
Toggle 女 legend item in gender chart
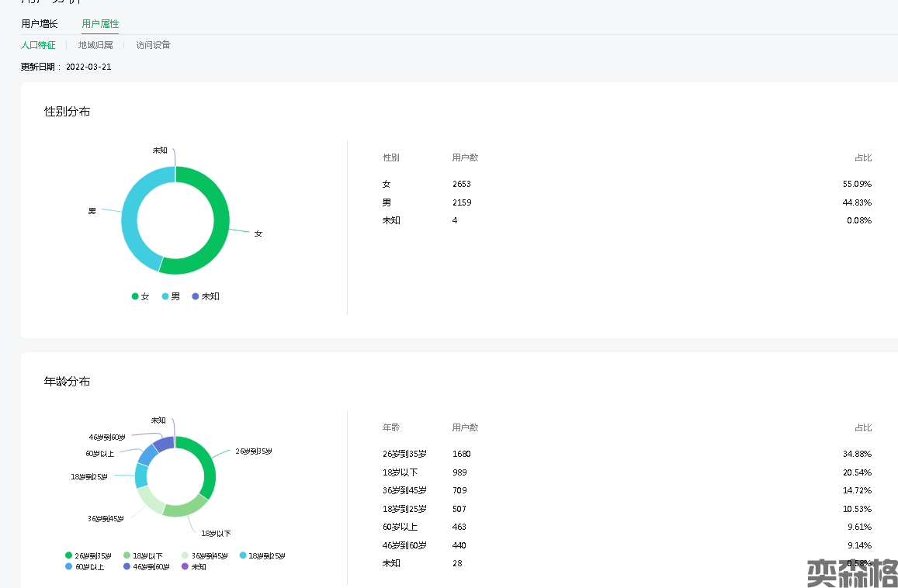(140, 296)
